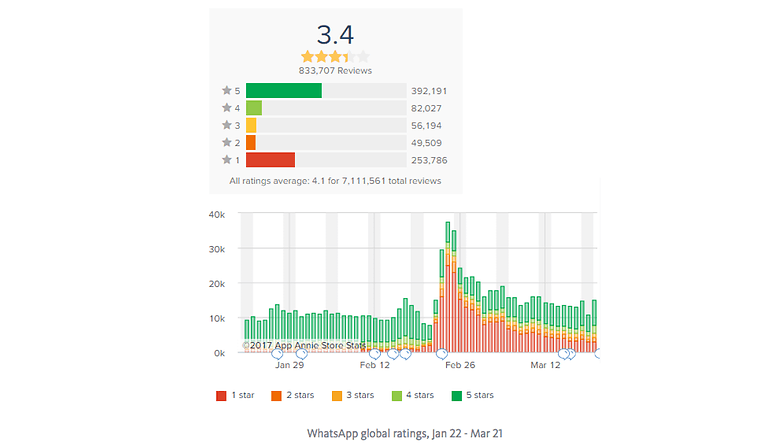Click the 1-star red rating bar
The image size is (782, 448).
[x=270, y=160]
